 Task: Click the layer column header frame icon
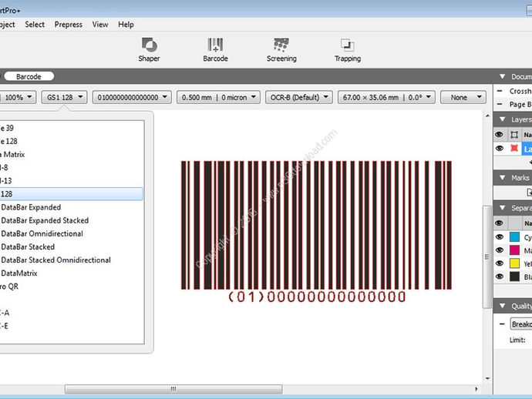click(514, 135)
